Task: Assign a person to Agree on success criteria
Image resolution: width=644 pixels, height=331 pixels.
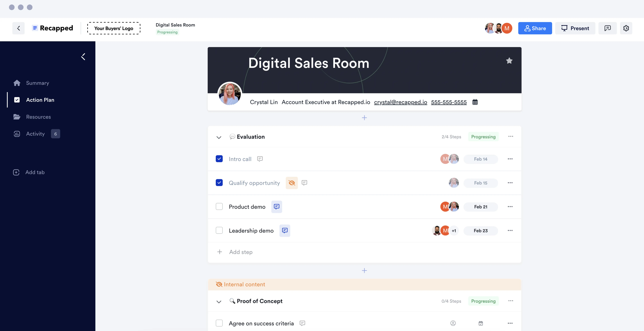Action: point(453,323)
